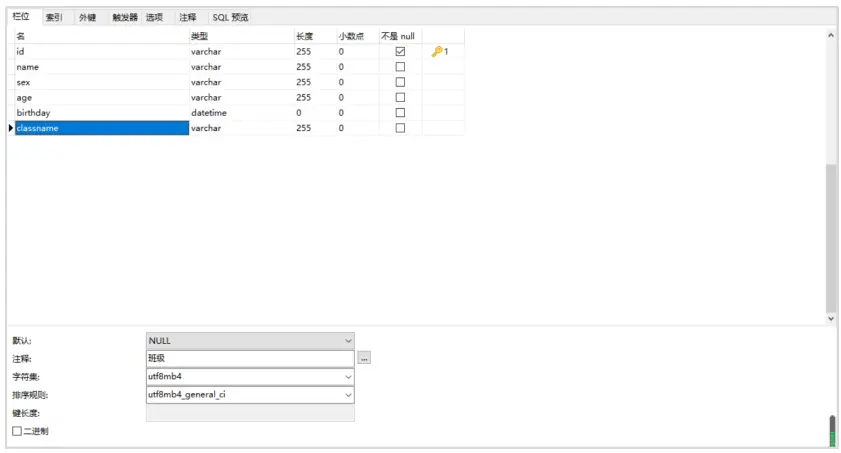This screenshot has width=841, height=453.
Task: Click the varchar type cell for id
Action: 241,51
